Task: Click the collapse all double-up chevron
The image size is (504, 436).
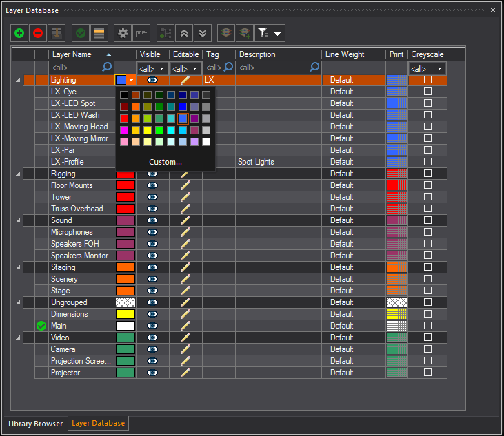Action: pos(183,33)
